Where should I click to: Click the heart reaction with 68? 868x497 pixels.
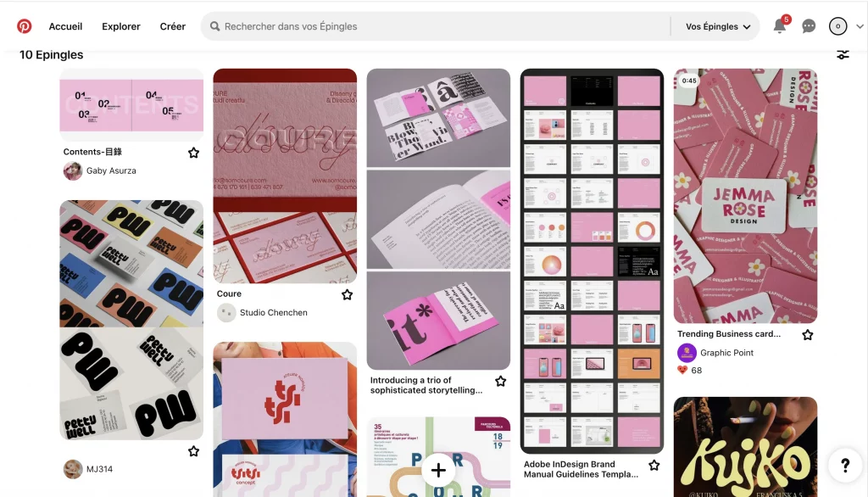[x=682, y=370]
